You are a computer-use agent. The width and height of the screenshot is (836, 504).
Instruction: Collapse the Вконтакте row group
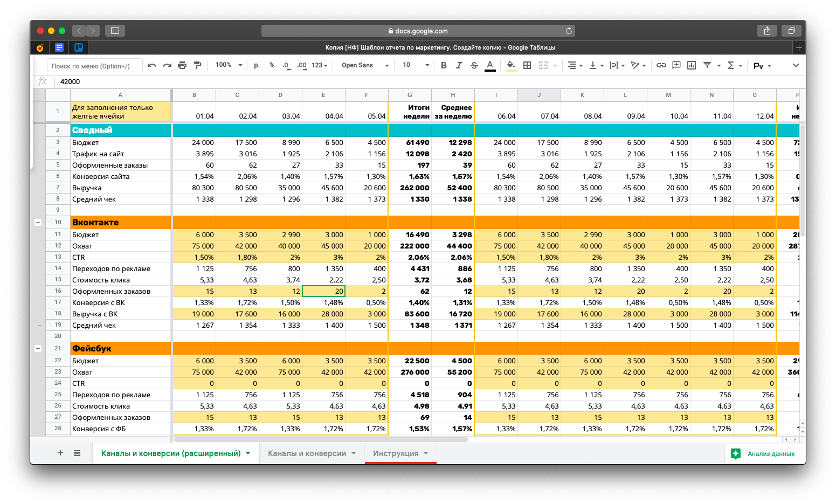(x=38, y=222)
